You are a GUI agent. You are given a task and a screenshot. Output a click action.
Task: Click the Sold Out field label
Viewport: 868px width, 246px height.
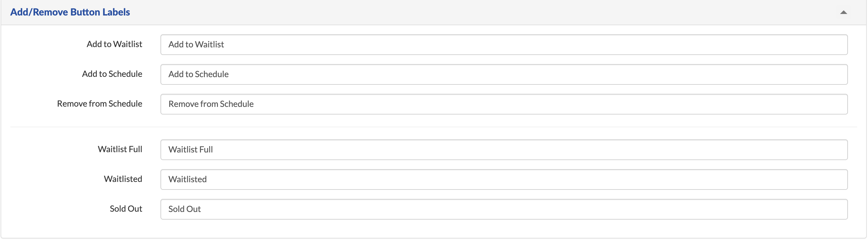pyautogui.click(x=126, y=209)
